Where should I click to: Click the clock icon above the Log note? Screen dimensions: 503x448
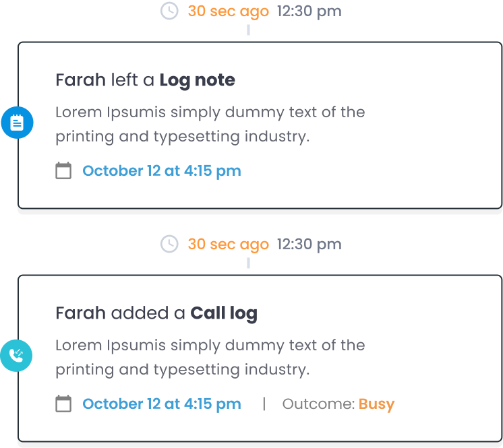[x=169, y=11]
